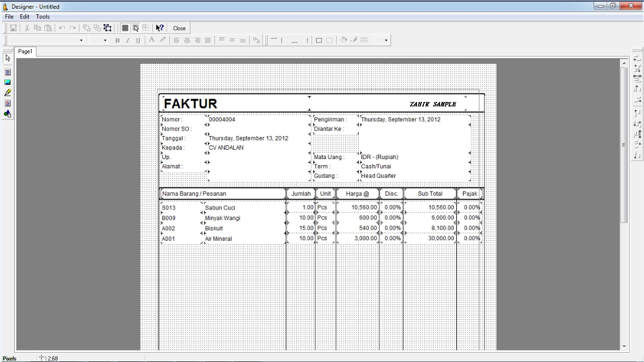Click the fill color bucket
644x362 pixels.
tap(344, 40)
